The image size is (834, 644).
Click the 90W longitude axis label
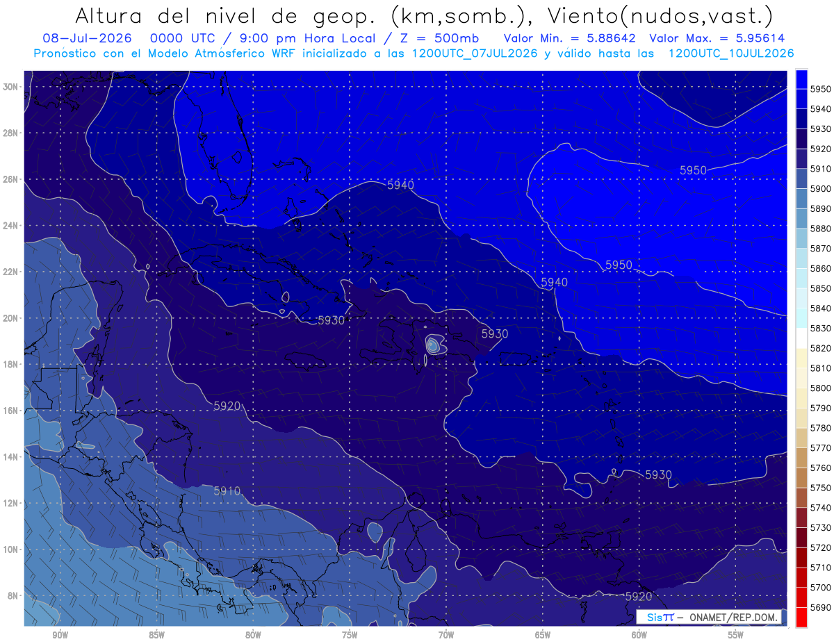[60, 635]
